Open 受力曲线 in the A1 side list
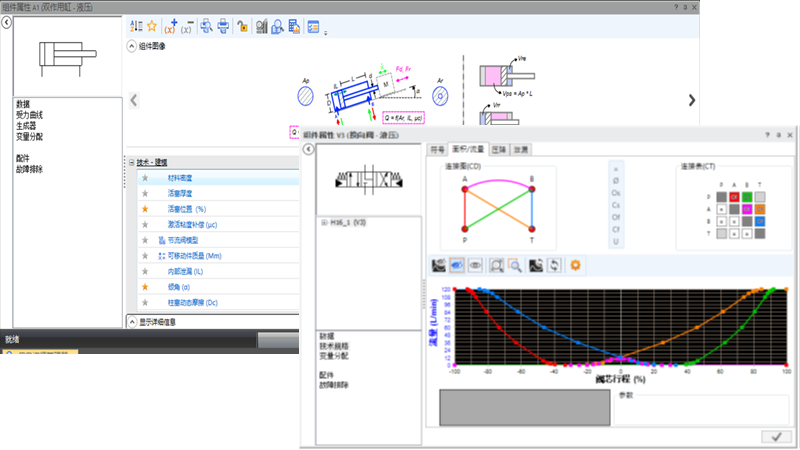800x450 pixels. click(30, 115)
